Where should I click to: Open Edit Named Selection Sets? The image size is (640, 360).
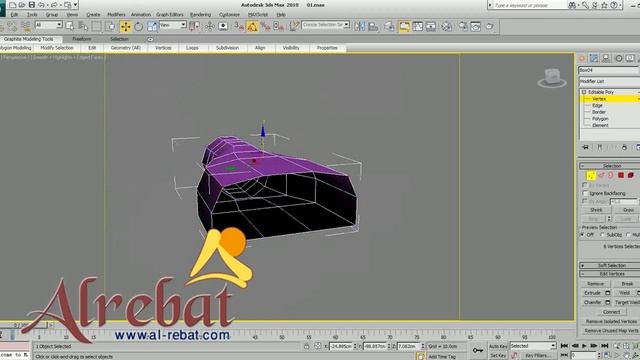(294, 27)
